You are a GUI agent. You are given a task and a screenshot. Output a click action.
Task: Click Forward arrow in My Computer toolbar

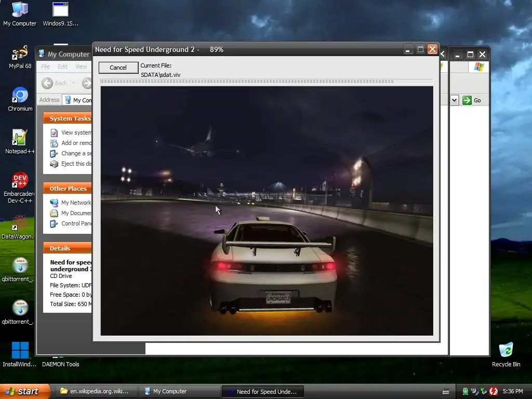[87, 83]
